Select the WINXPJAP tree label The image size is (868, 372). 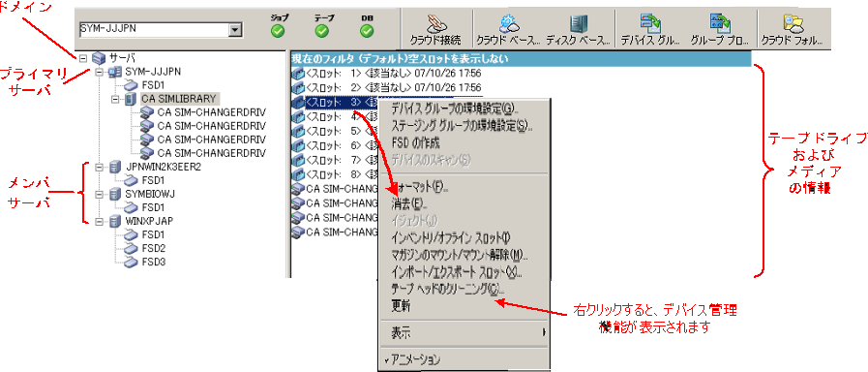click(149, 221)
